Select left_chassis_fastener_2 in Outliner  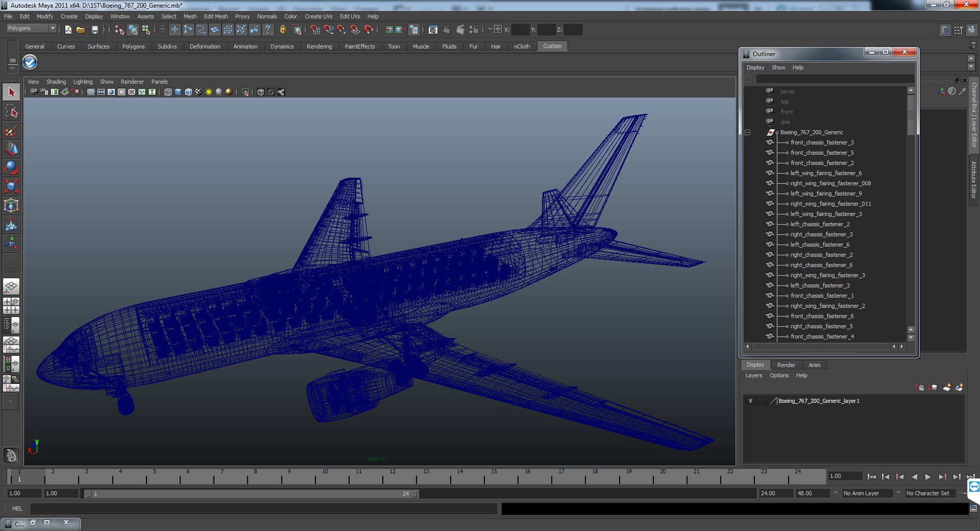click(820, 224)
